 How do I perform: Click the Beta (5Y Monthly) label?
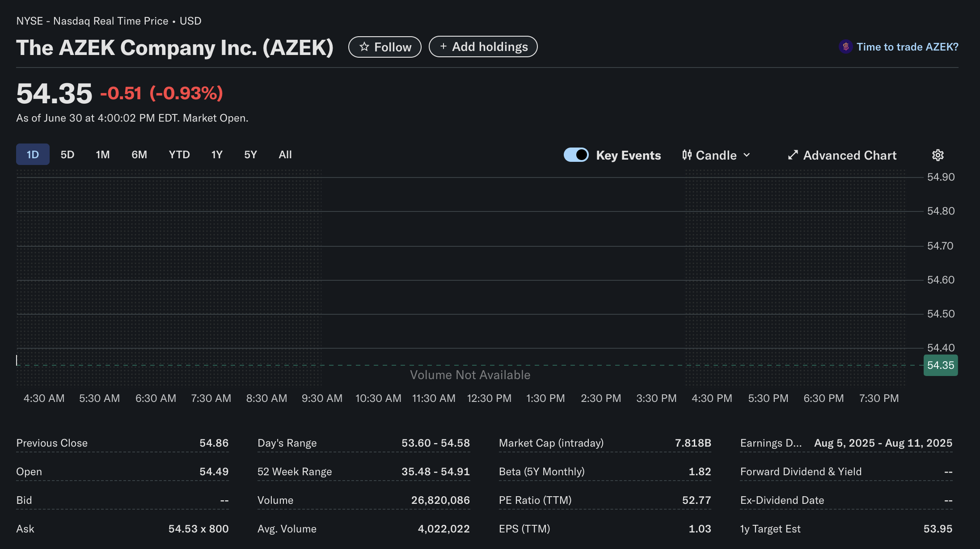(542, 472)
